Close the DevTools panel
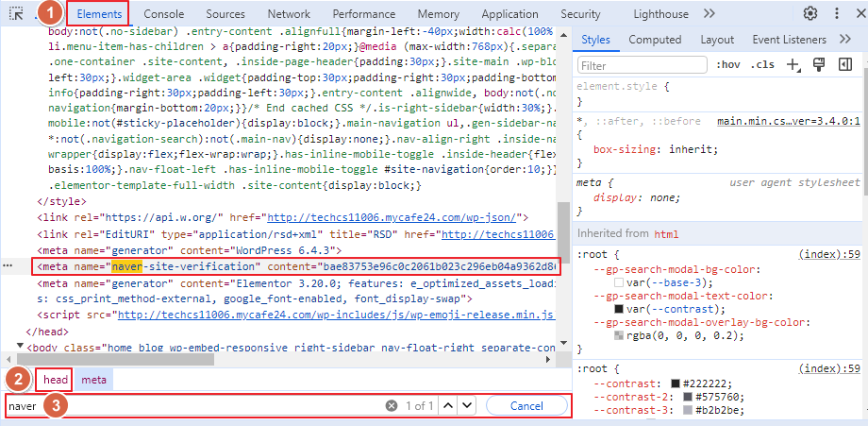Image resolution: width=868 pixels, height=426 pixels. click(x=860, y=14)
